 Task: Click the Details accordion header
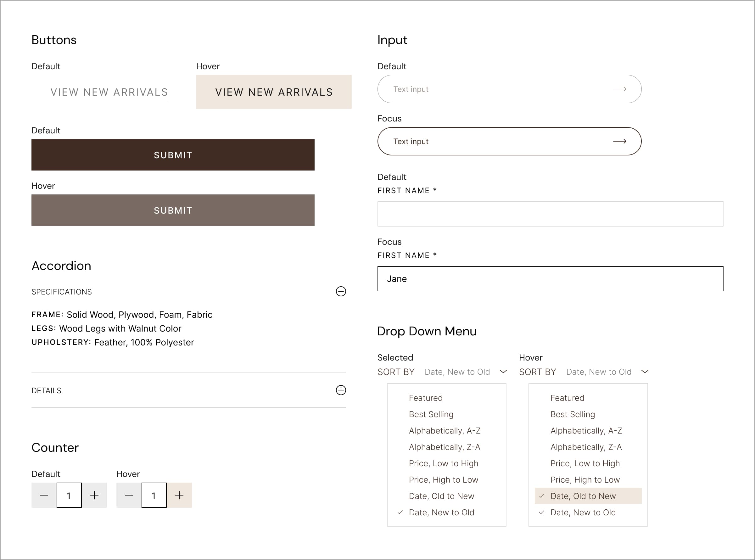[189, 390]
